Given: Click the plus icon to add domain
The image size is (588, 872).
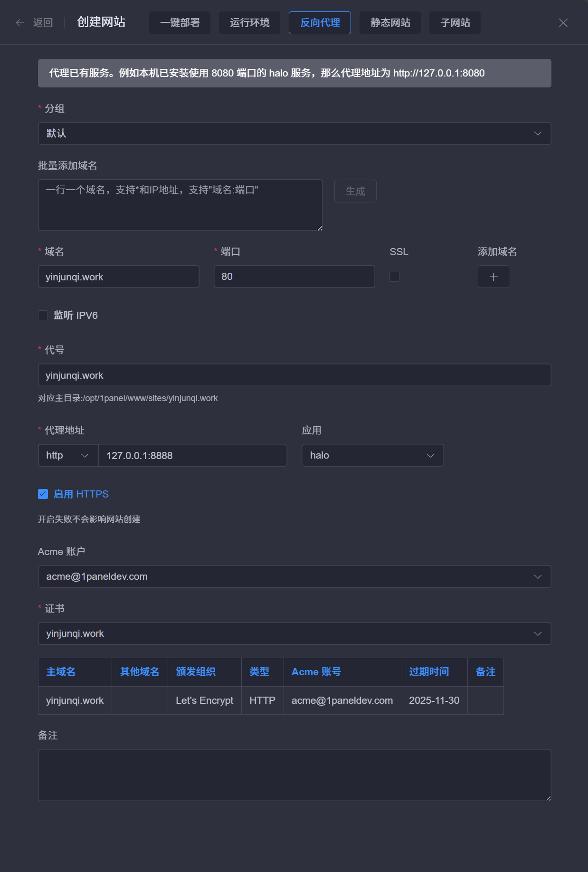Looking at the screenshot, I should [x=493, y=277].
